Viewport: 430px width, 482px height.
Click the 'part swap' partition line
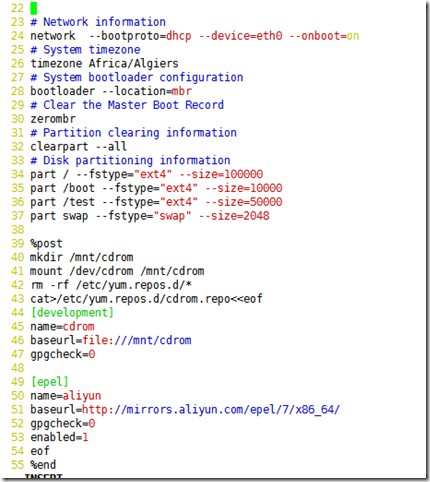(150, 216)
